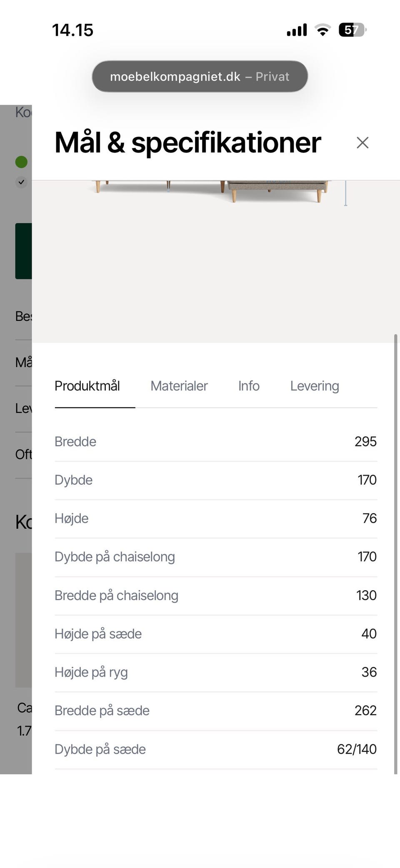Select the Dybde på sæde 62/140 row
The height and width of the screenshot is (868, 400).
click(216, 750)
